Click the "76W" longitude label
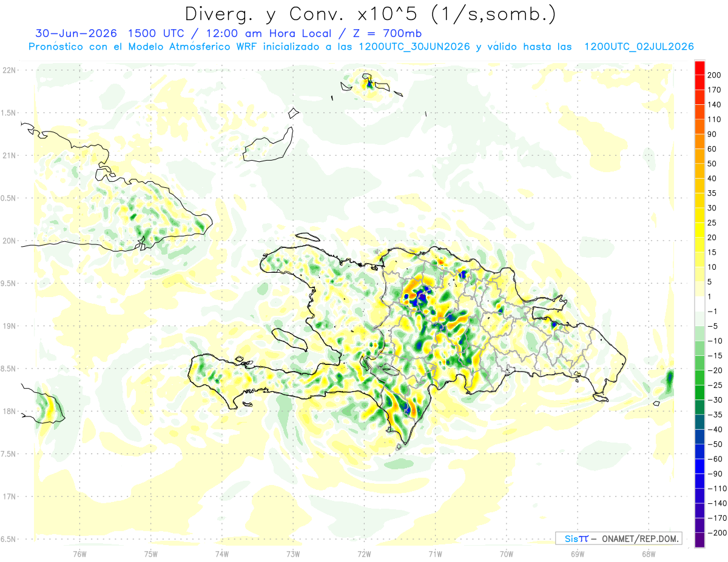This screenshot has width=728, height=562. 79,554
